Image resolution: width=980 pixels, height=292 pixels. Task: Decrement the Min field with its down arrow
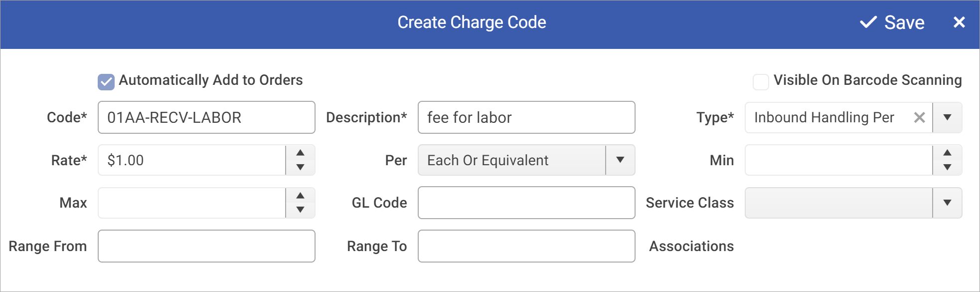click(948, 168)
